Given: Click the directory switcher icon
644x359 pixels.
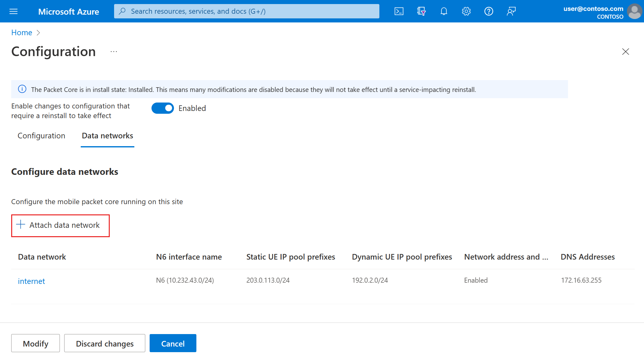Looking at the screenshot, I should [420, 11].
